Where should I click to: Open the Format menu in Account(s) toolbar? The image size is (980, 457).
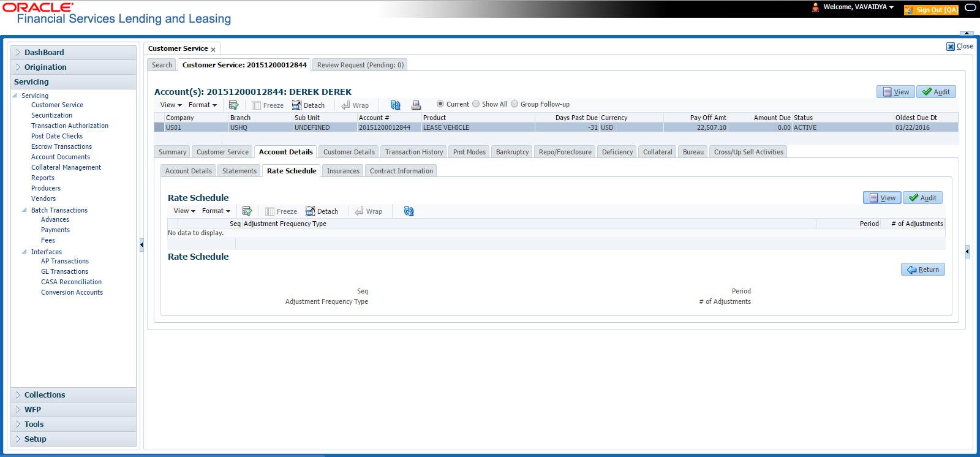pyautogui.click(x=202, y=105)
